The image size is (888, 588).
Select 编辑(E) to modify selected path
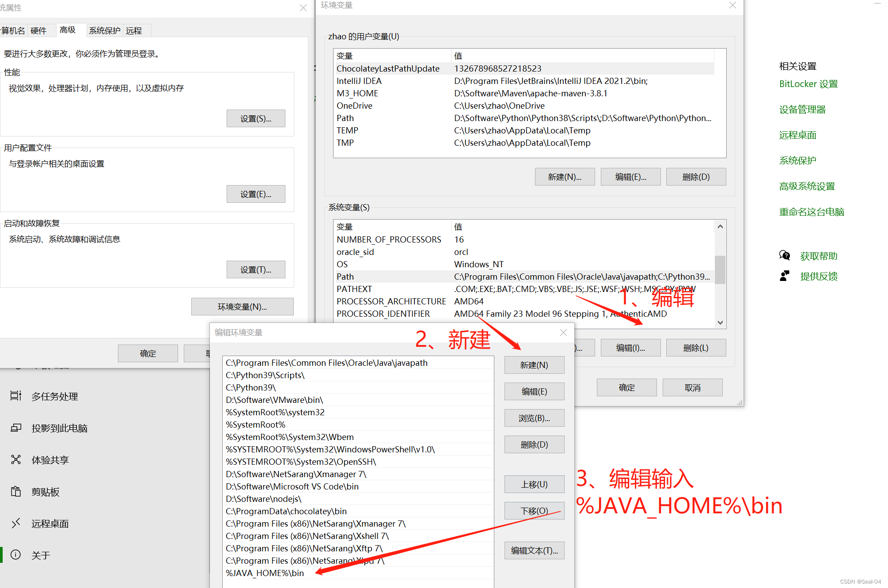click(x=533, y=392)
